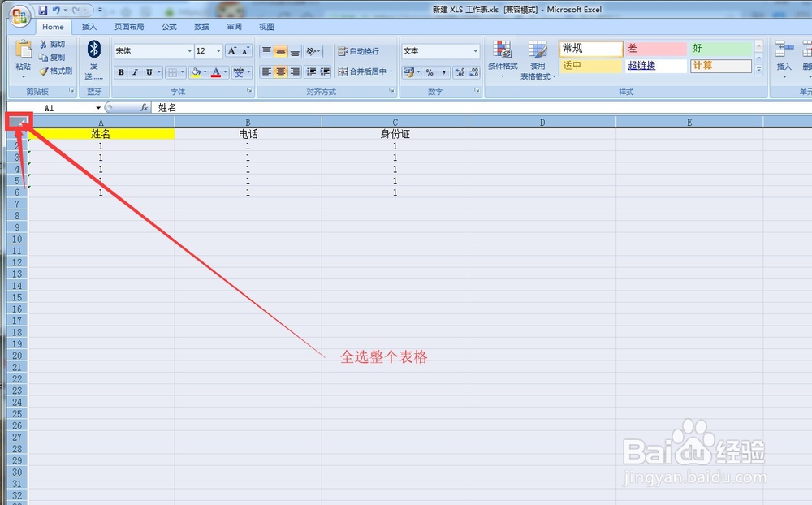
Task: Toggle bold formatting
Action: [x=121, y=72]
